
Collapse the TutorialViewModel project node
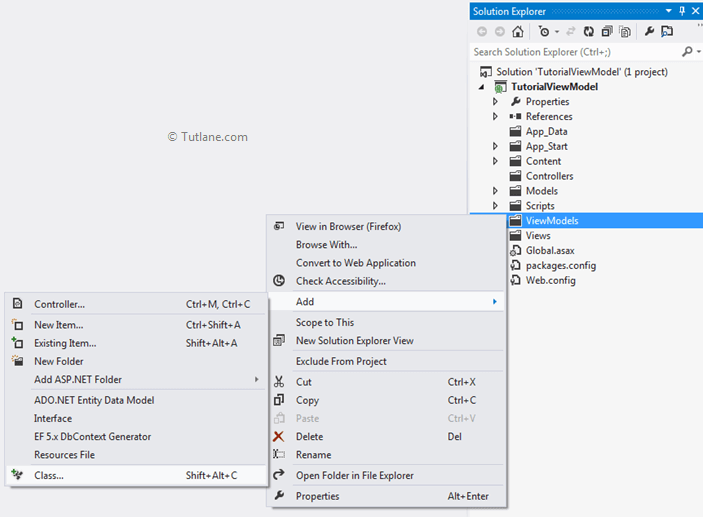[x=482, y=87]
